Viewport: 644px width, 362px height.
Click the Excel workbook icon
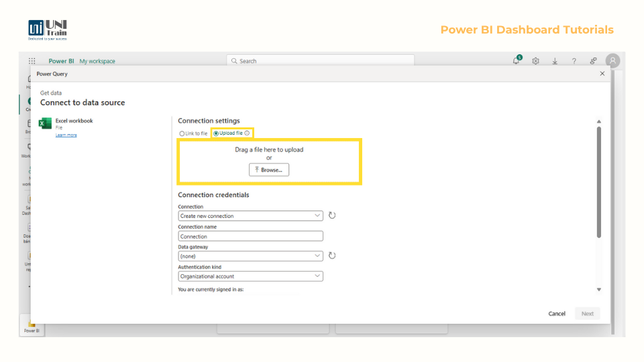click(45, 123)
